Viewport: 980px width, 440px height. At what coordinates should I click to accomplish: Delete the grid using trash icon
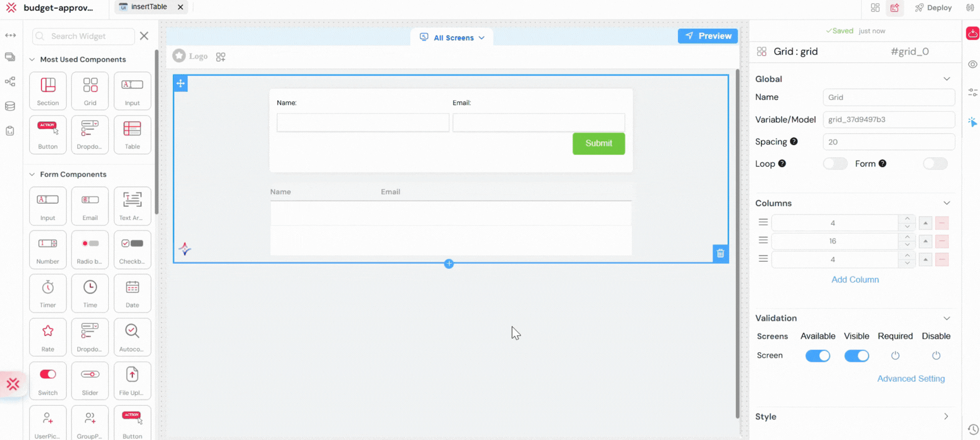tap(720, 253)
